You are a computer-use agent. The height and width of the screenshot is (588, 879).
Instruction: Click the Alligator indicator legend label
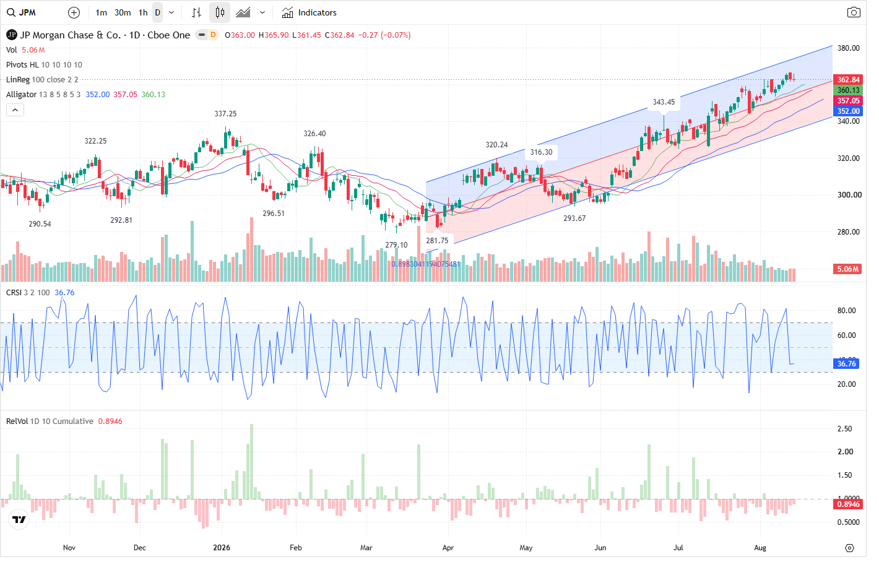coord(21,95)
